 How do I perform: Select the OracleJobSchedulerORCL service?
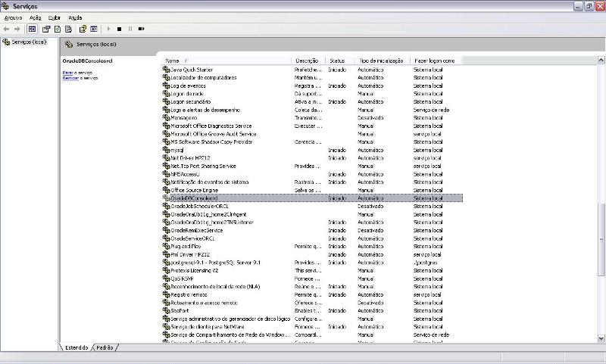199,206
